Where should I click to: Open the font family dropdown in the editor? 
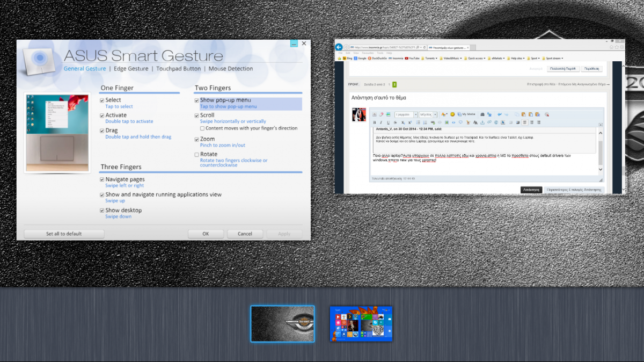coord(406,114)
